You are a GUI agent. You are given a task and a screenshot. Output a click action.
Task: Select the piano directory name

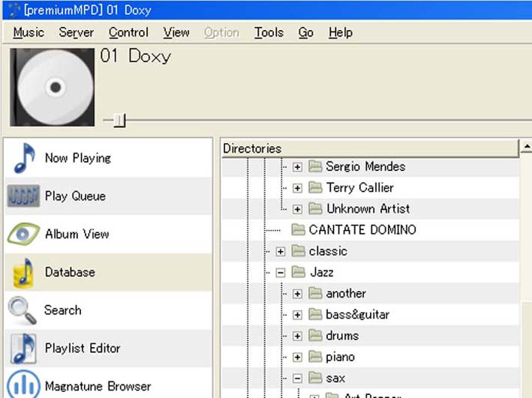click(340, 358)
